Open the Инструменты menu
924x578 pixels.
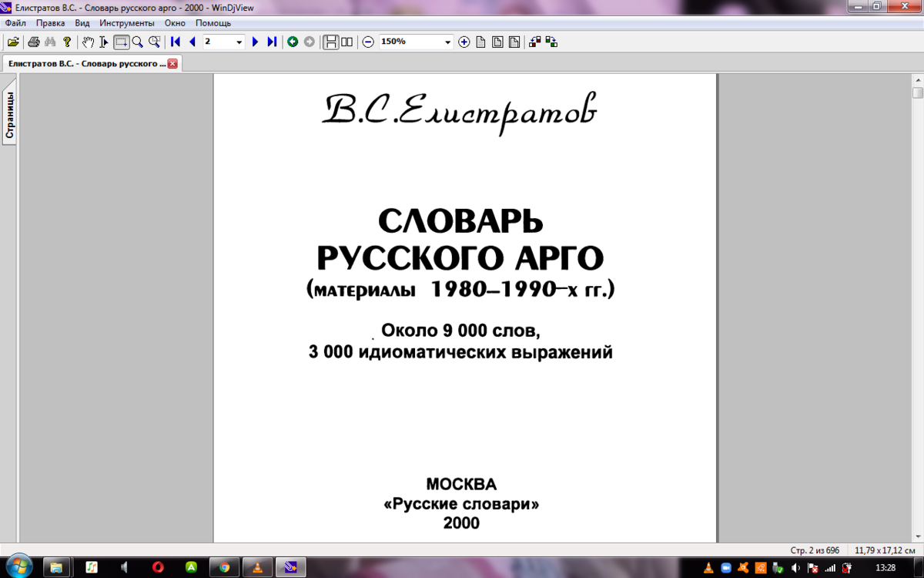127,23
